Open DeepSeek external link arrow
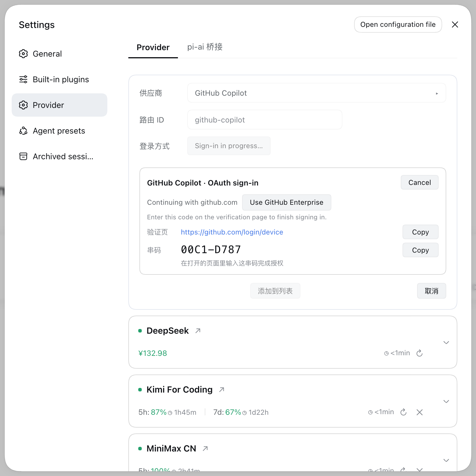 pyautogui.click(x=198, y=331)
